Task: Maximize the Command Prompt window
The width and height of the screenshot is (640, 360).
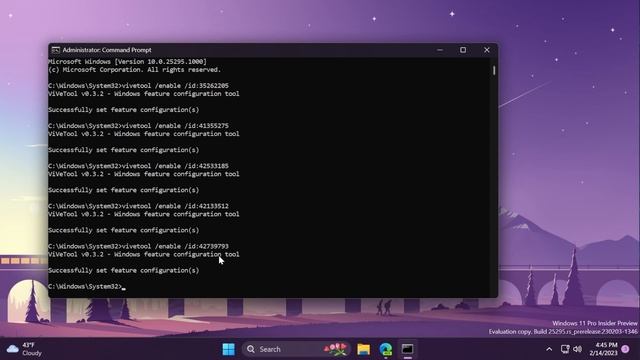Action: point(463,50)
